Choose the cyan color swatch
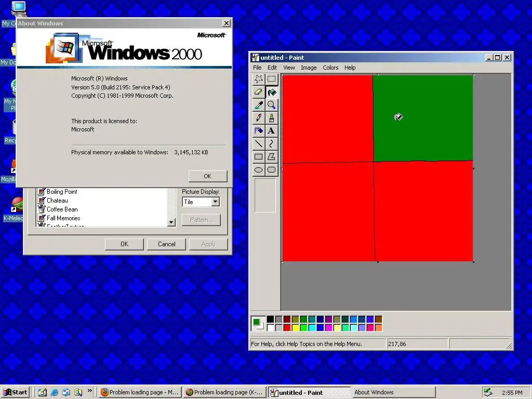This screenshot has width=532, height=399. pos(312,327)
